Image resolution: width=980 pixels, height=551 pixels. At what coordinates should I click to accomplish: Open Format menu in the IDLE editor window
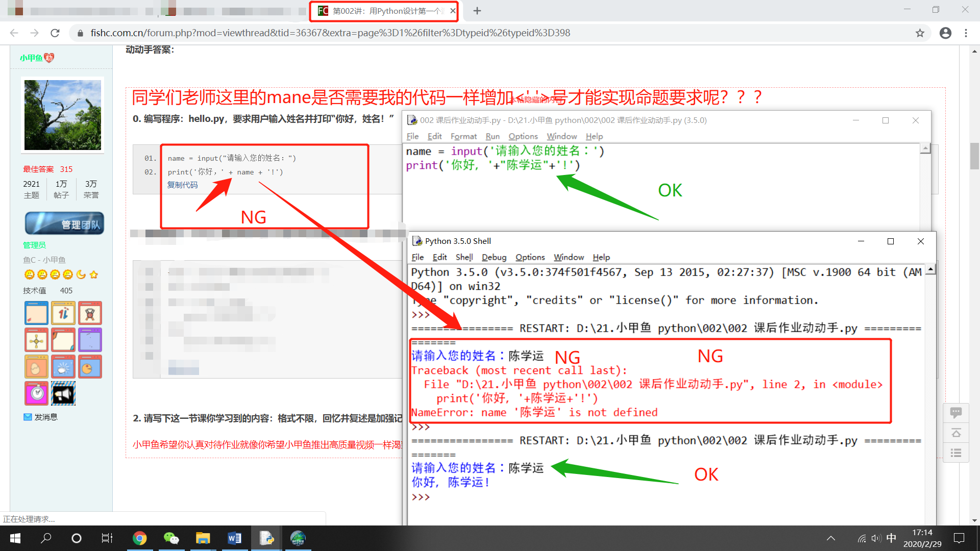click(463, 136)
